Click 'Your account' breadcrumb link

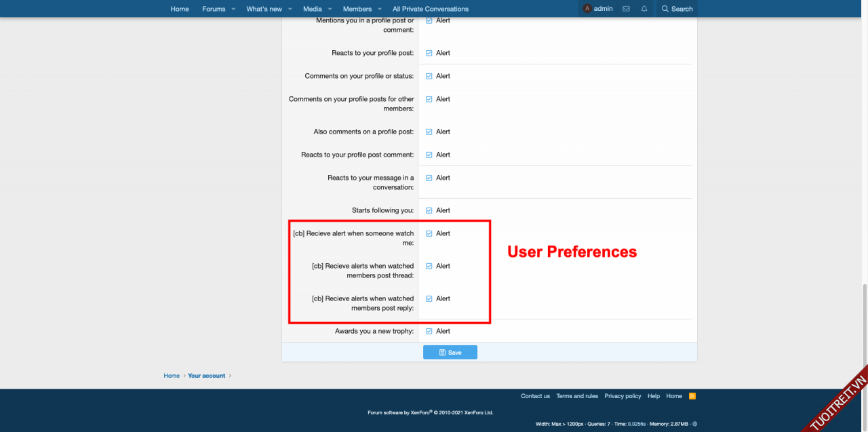click(x=206, y=376)
